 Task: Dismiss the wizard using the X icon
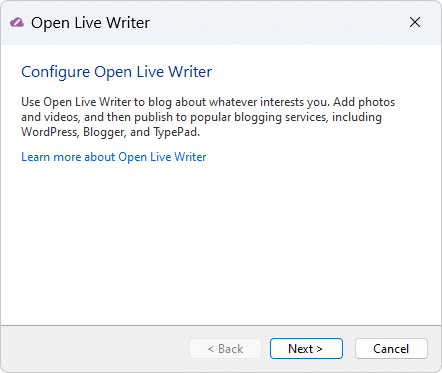pyautogui.click(x=415, y=23)
